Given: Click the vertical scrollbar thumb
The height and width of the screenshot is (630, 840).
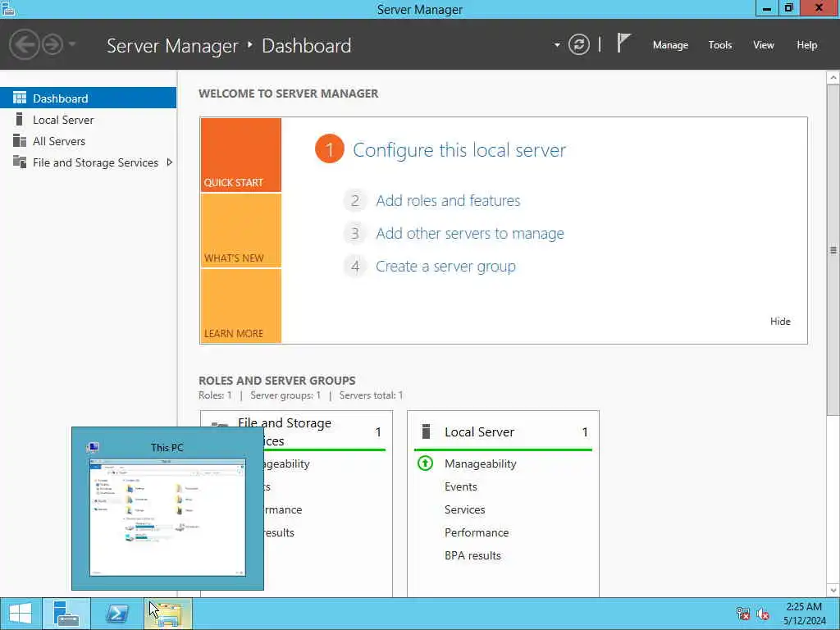Looking at the screenshot, I should coord(833,249).
